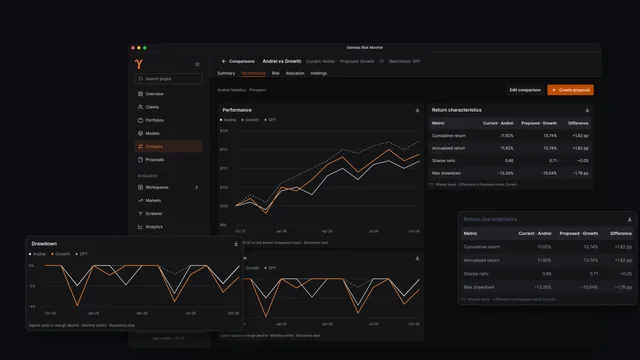640x360 pixels.
Task: Click the Models cube icon
Action: click(140, 133)
